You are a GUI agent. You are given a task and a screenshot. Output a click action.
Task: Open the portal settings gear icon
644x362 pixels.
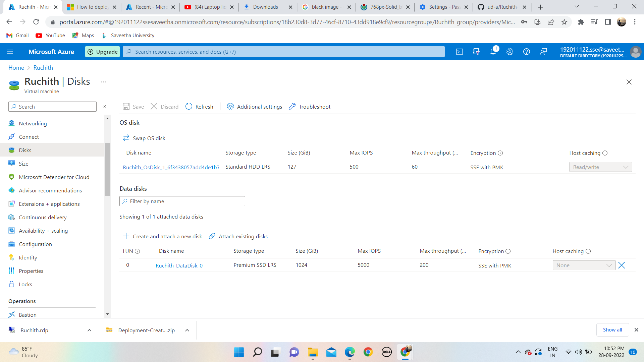pyautogui.click(x=509, y=52)
